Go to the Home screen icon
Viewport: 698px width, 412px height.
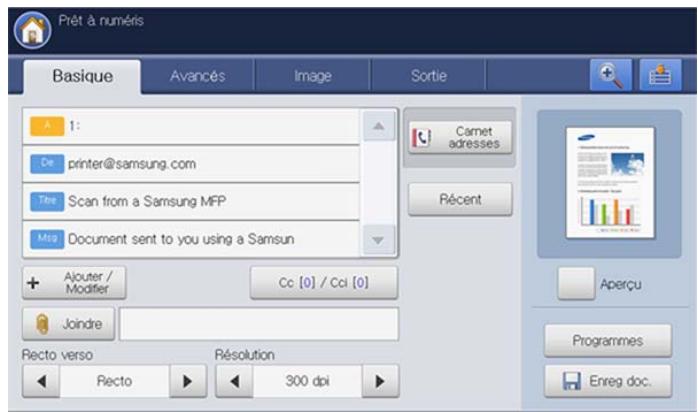[32, 30]
